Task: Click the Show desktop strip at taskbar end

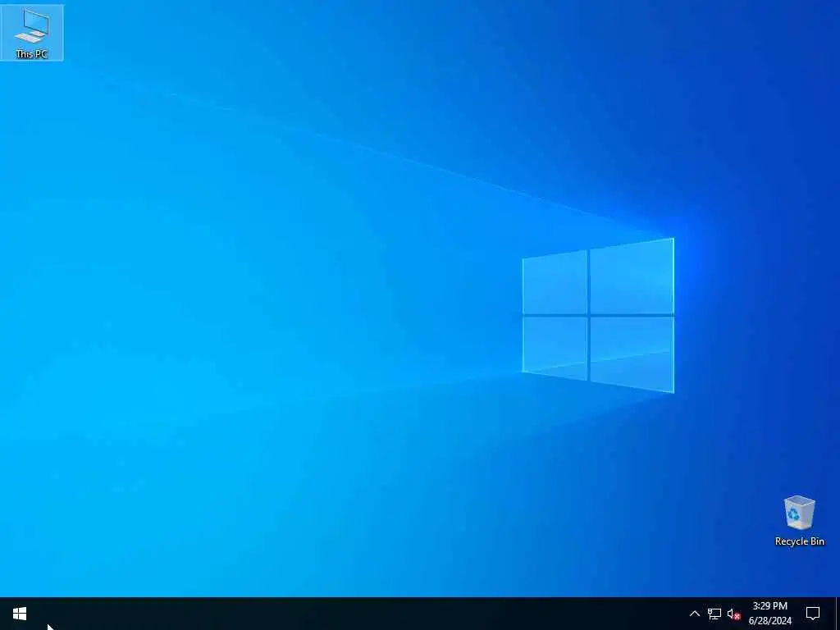Action: click(x=838, y=614)
